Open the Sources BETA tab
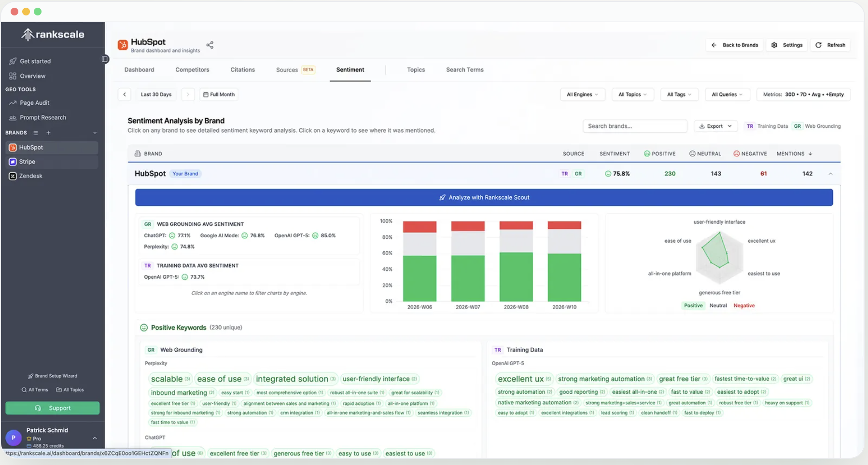This screenshot has height=465, width=868. point(295,70)
